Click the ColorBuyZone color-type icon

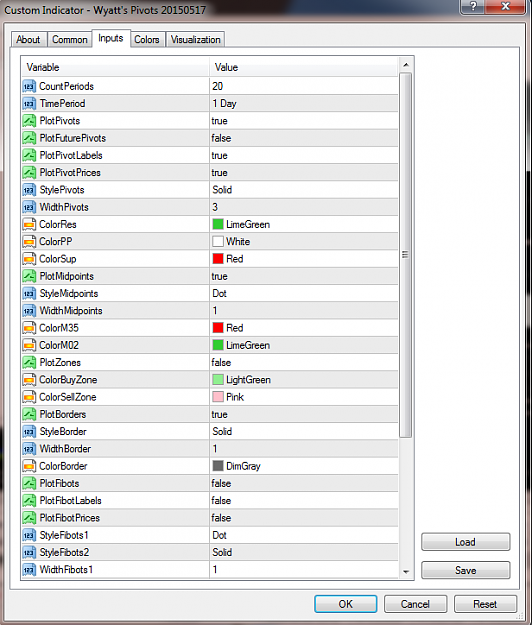[x=29, y=380]
